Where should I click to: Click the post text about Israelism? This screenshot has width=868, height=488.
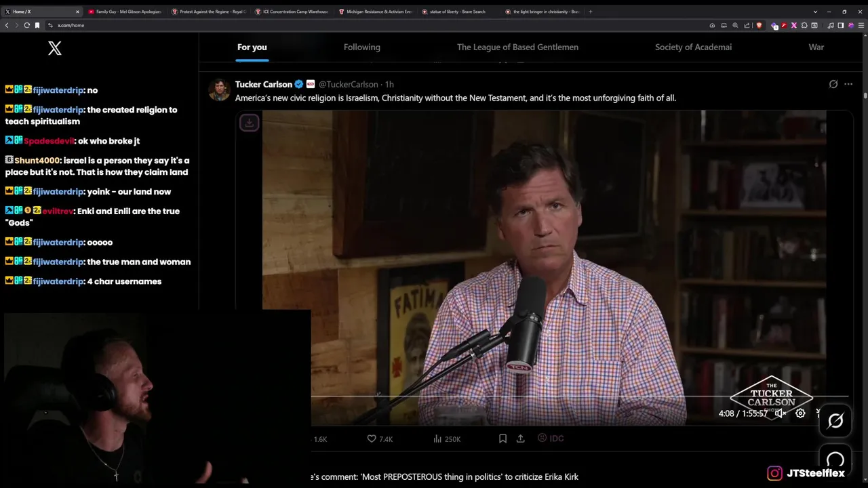pos(455,98)
